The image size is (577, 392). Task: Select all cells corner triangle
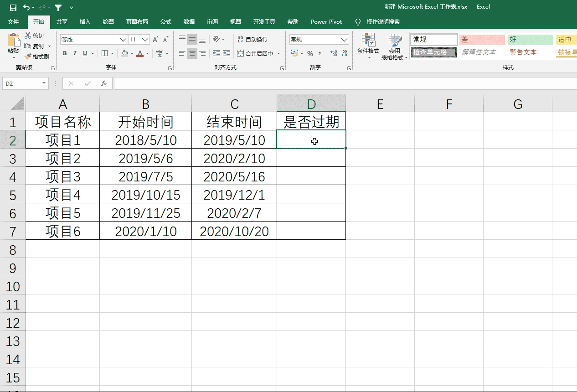click(17, 104)
